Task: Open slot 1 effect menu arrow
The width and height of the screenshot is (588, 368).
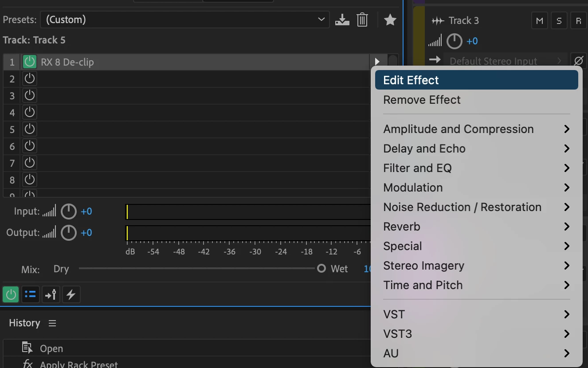Action: (377, 62)
